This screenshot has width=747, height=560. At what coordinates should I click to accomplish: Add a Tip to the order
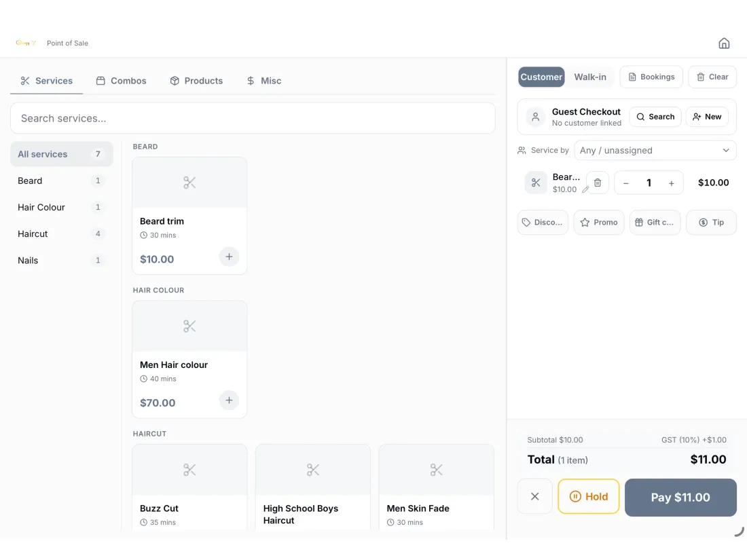tap(711, 223)
